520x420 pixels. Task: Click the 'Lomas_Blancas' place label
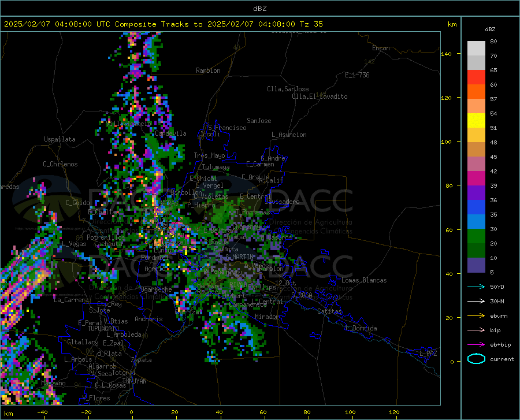coord(364,280)
